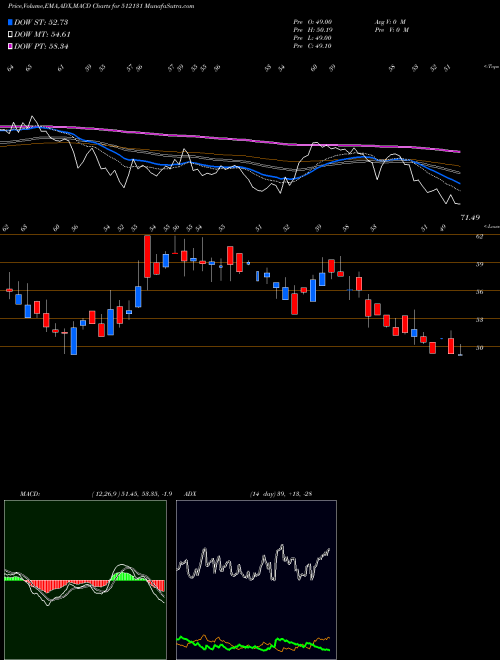Click the 'Pre O: 49.00' open value
The image size is (500, 660).
click(x=313, y=21)
